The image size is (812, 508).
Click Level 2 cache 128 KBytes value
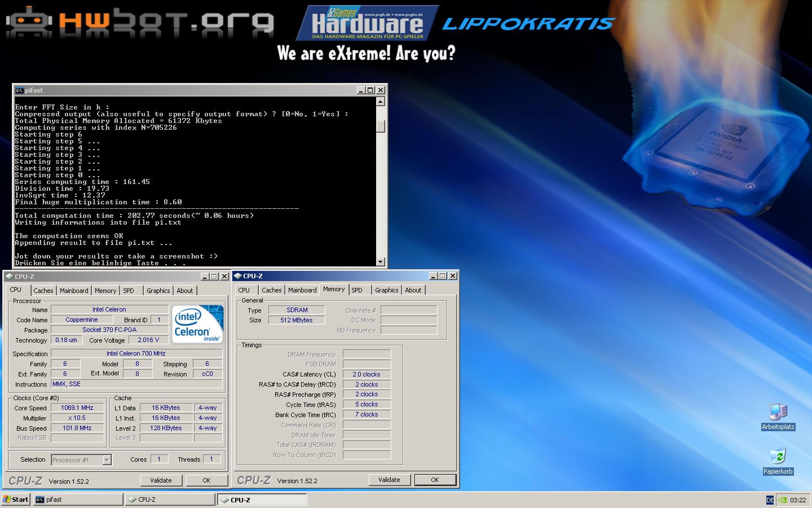point(166,428)
